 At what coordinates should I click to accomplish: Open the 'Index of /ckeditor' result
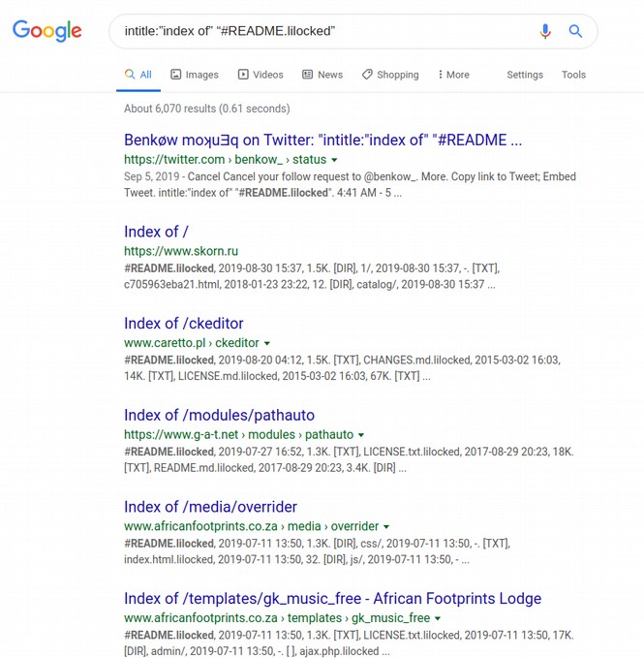[184, 323]
